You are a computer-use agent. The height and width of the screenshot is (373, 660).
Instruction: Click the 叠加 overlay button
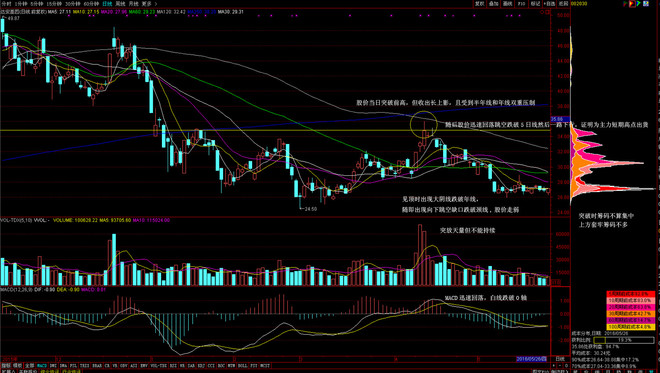pyautogui.click(x=494, y=4)
